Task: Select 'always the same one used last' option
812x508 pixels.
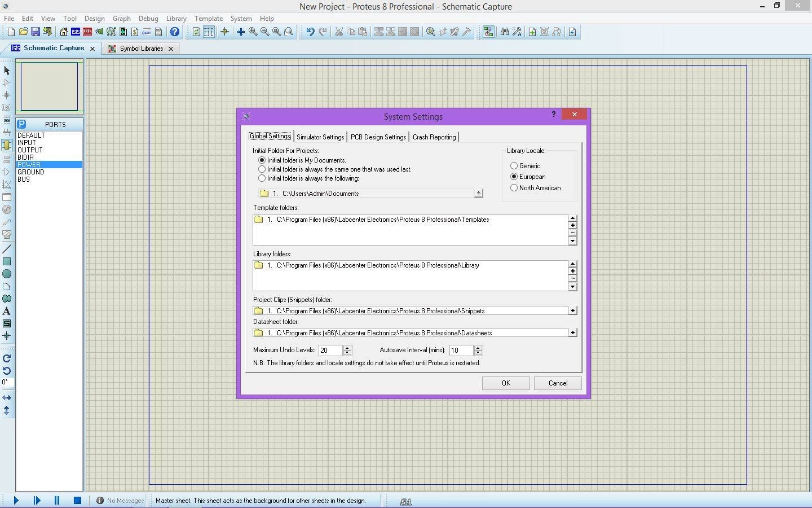Action: [334, 169]
